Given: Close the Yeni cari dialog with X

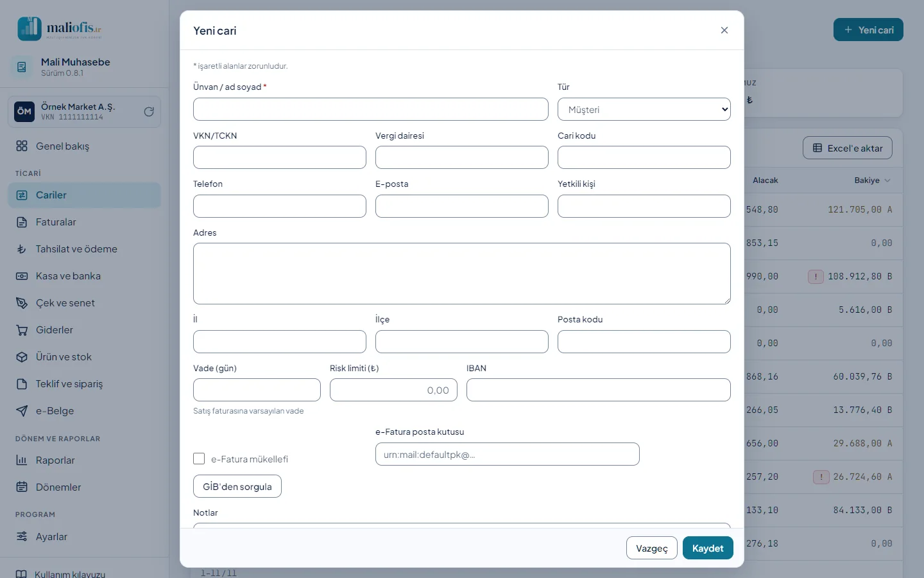Looking at the screenshot, I should click(724, 30).
